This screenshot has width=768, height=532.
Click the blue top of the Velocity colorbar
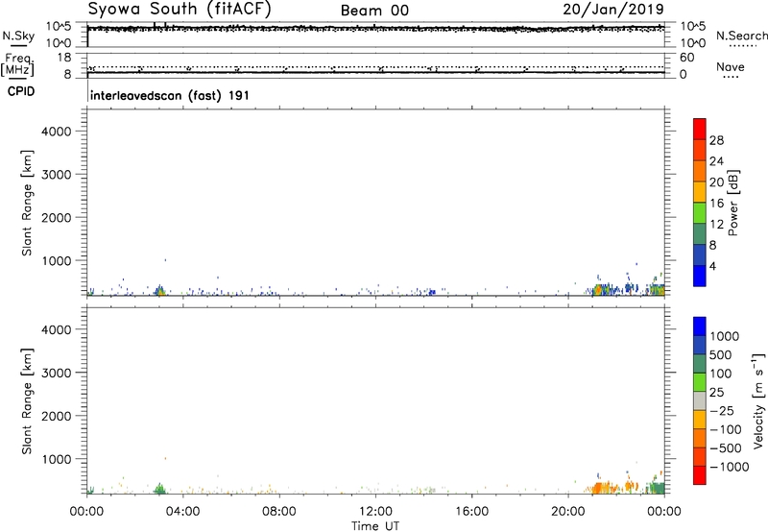click(x=700, y=326)
